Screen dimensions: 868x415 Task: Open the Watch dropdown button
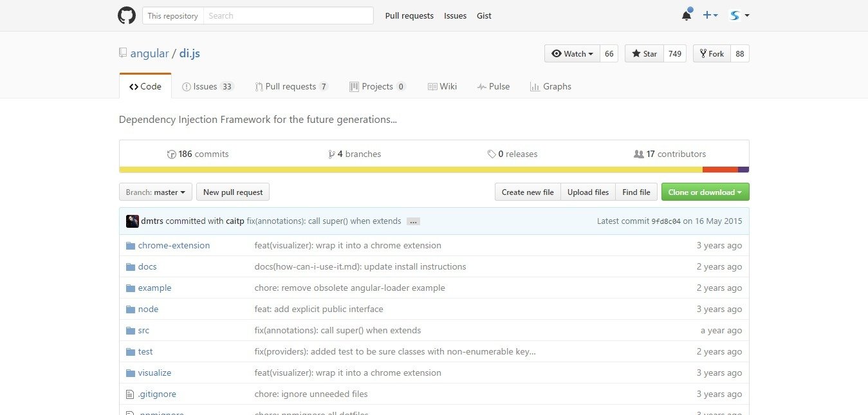(572, 53)
